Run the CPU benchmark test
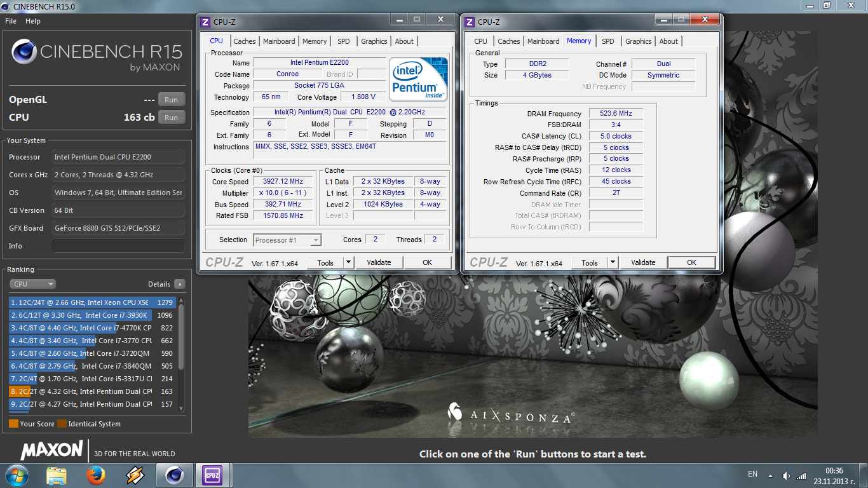Image resolution: width=868 pixels, height=488 pixels. click(x=172, y=118)
